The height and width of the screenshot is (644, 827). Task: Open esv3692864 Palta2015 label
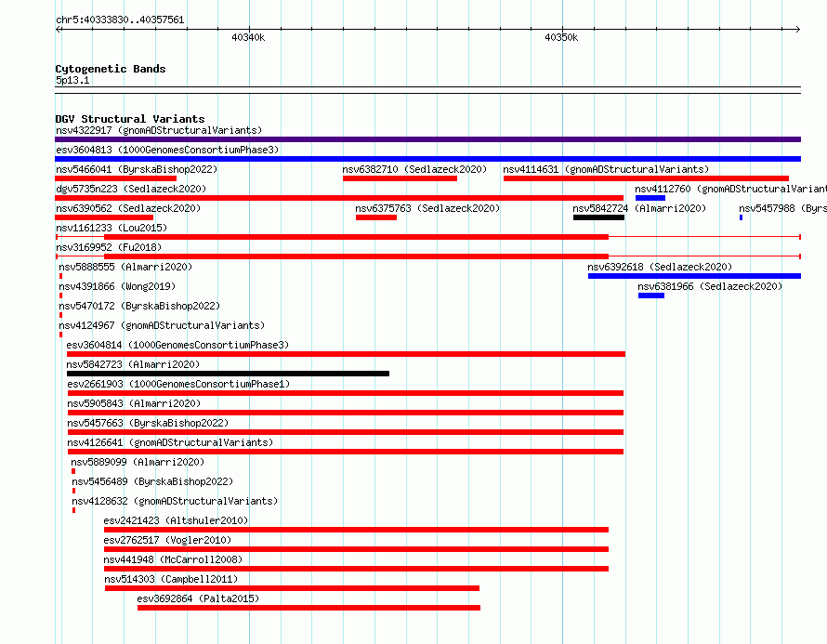pyautogui.click(x=198, y=598)
